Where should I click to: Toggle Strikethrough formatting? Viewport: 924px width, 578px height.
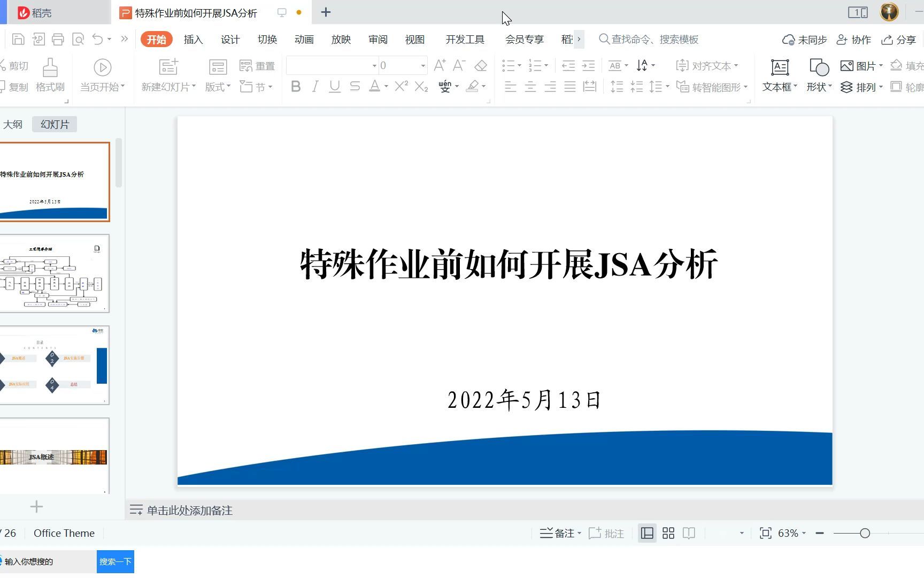355,86
